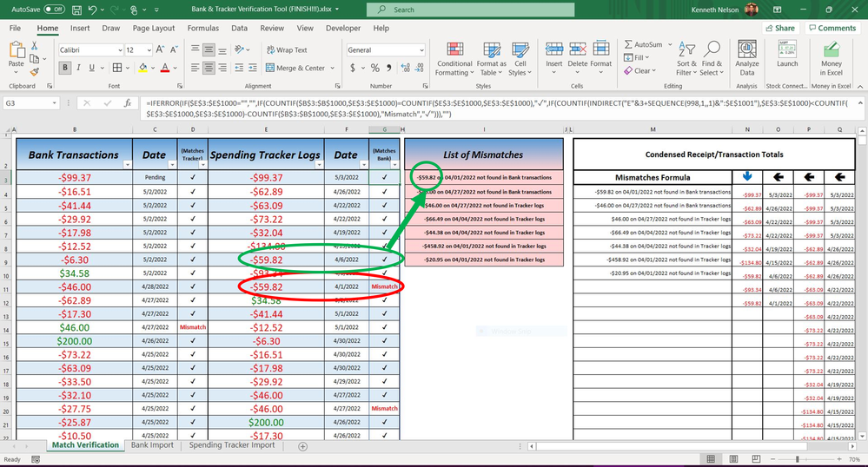Click the Search box
Image resolution: width=868 pixels, height=467 pixels.
coord(471,10)
